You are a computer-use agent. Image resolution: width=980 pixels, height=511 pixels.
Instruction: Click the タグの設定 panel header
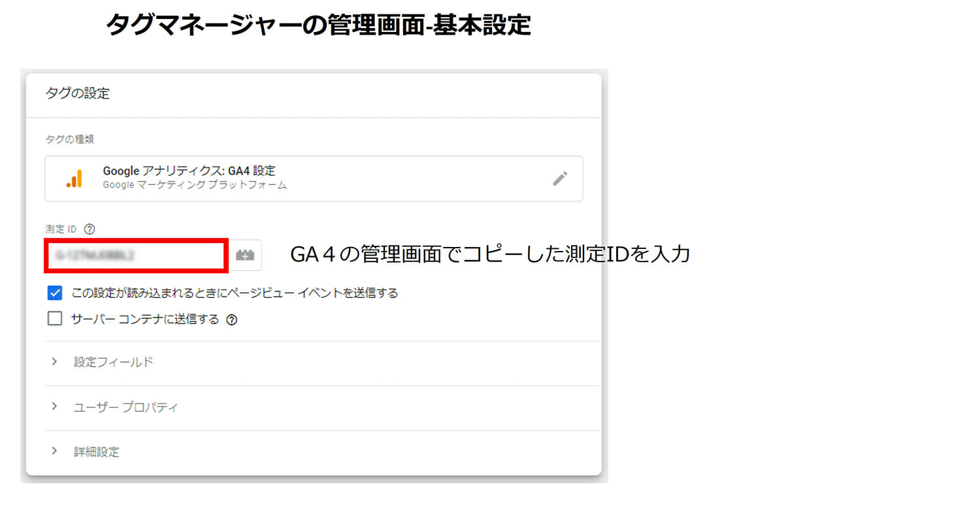point(78,93)
